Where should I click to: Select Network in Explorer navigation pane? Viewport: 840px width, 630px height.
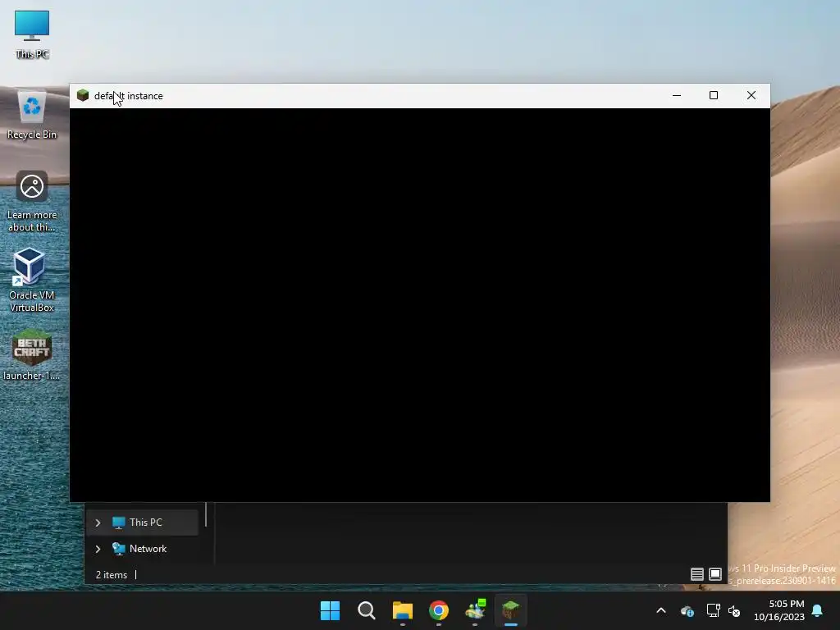pyautogui.click(x=143, y=549)
